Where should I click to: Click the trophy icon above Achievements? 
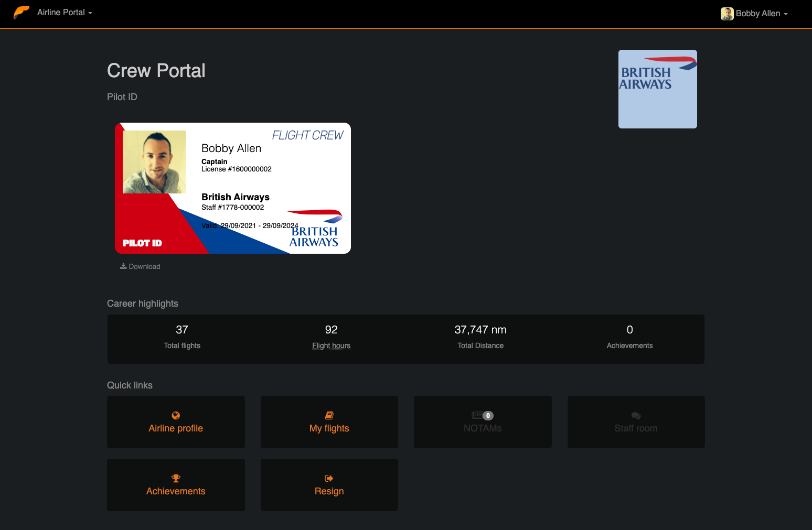pyautogui.click(x=176, y=479)
